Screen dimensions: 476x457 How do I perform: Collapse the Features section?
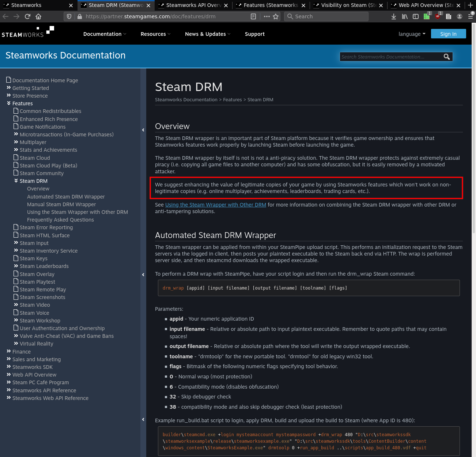point(9,103)
